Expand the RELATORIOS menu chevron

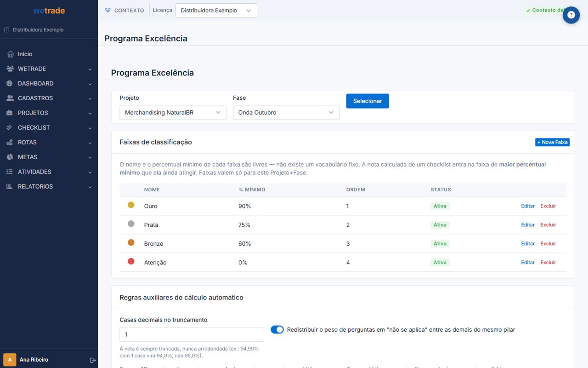coord(90,187)
